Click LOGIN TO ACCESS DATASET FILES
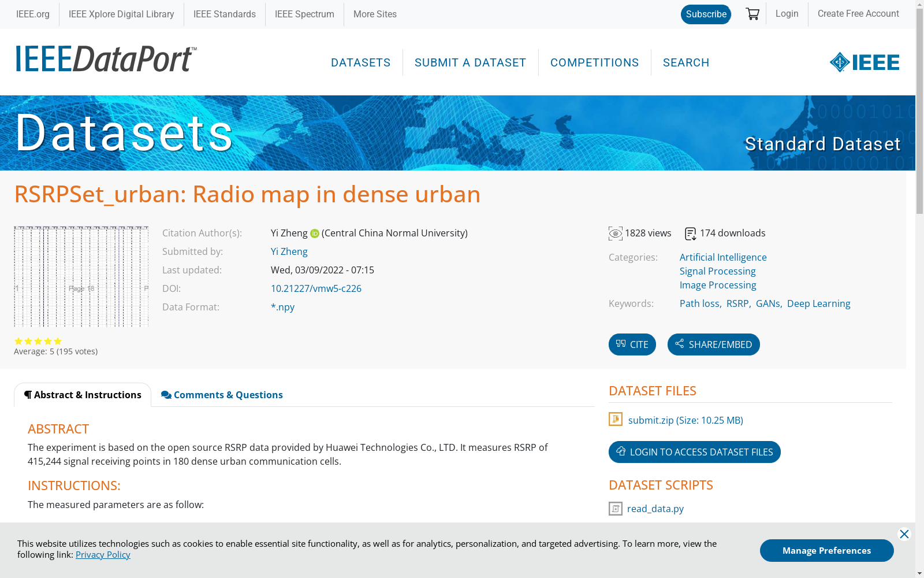Viewport: 924px width, 578px height. pyautogui.click(x=695, y=452)
